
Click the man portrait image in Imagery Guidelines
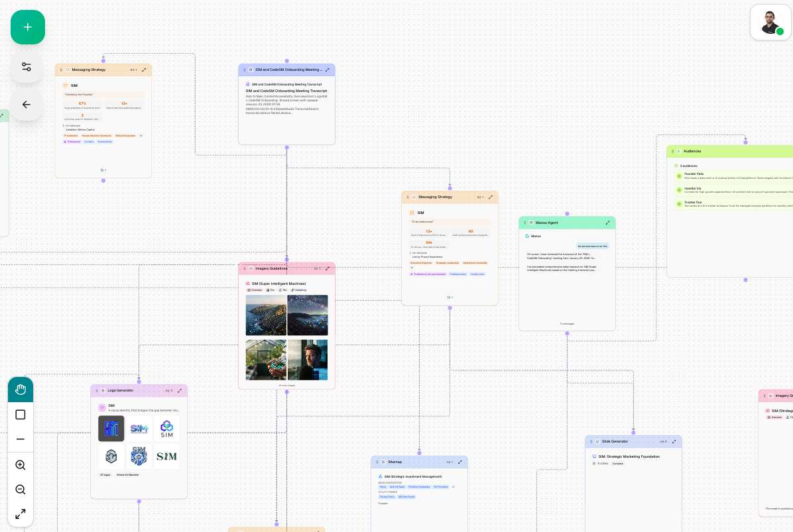pos(308,360)
